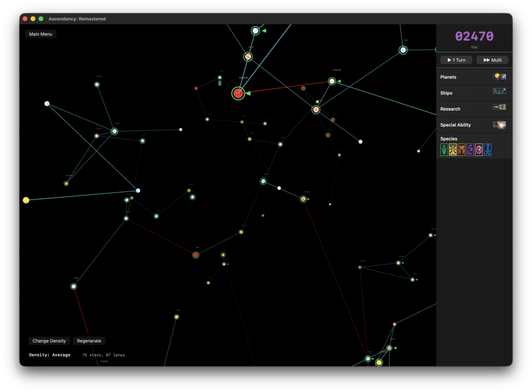Viewport: 532px width, 392px height.
Task: Click the 02470 day counter
Action: [x=474, y=36]
